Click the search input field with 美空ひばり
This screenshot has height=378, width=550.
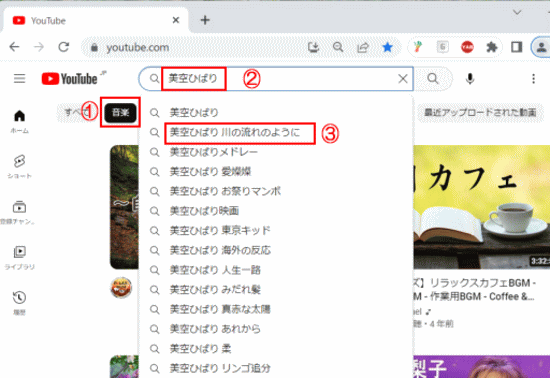coord(277,79)
